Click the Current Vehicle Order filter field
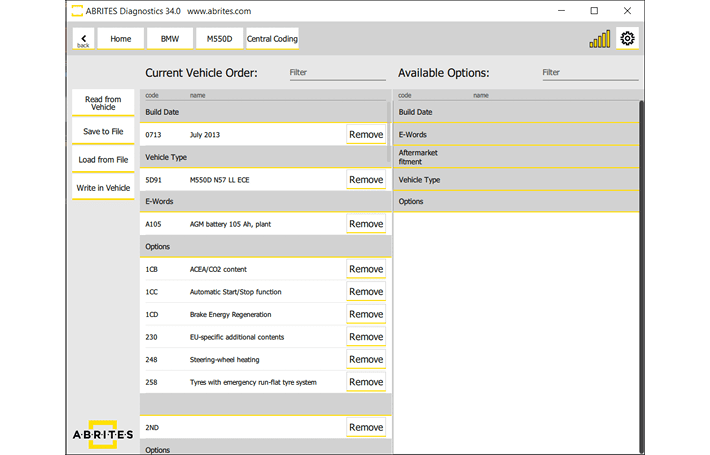The height and width of the screenshot is (455, 710). point(336,73)
